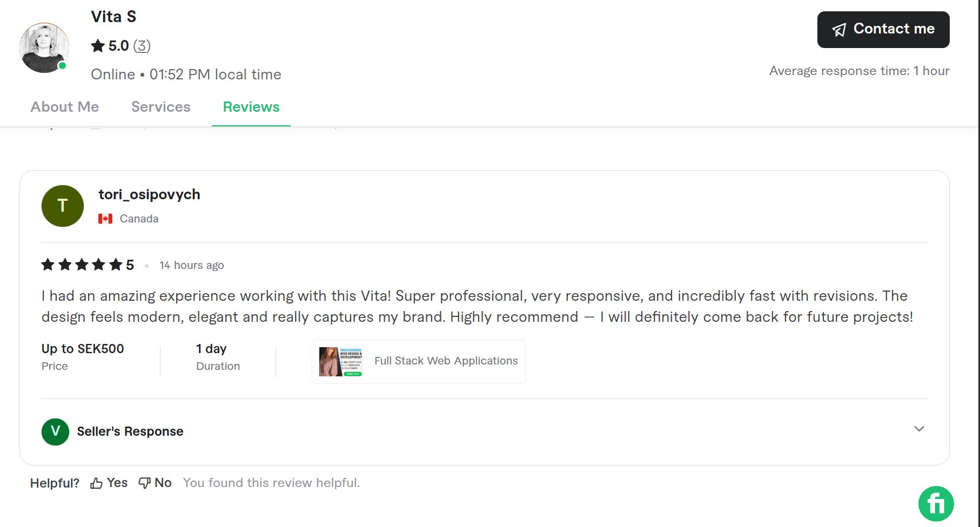Click Vita S profile photo
Viewport: 980px width, 527px height.
(44, 48)
